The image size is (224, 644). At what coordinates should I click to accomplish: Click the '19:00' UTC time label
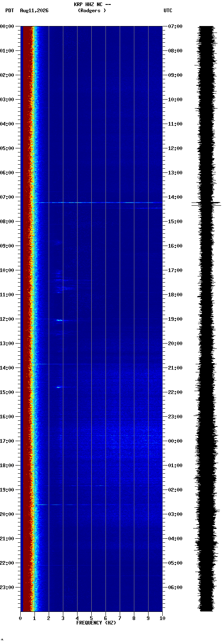coord(175,319)
